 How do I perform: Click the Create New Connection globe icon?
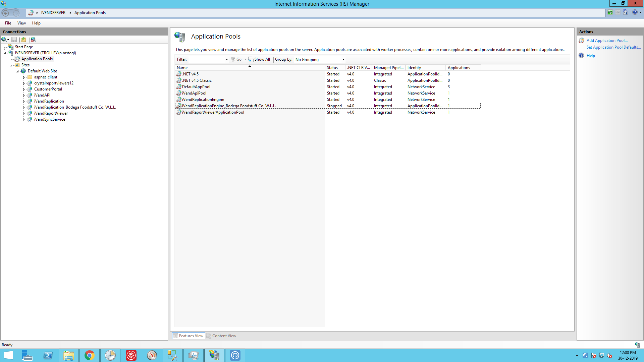[x=4, y=40]
